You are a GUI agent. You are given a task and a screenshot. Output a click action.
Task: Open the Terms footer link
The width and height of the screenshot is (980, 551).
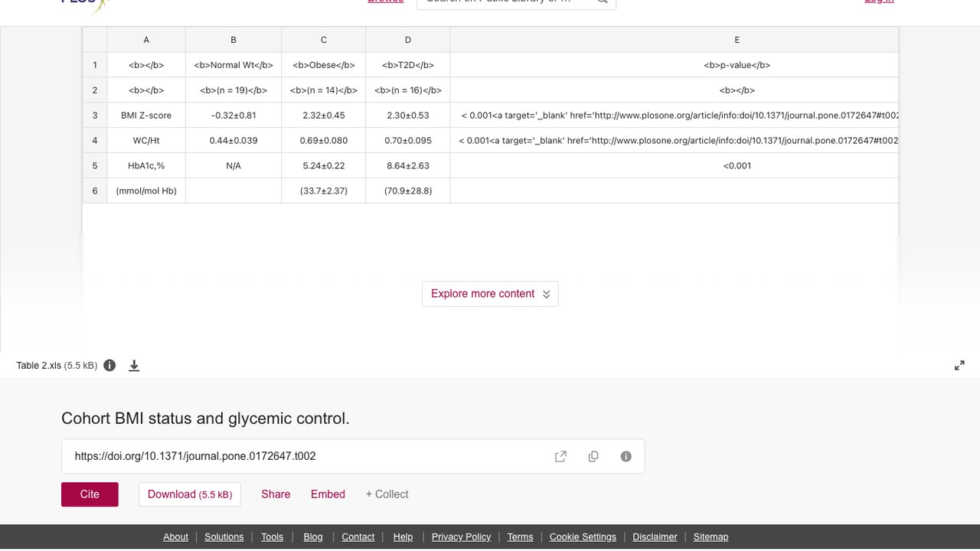(x=520, y=537)
